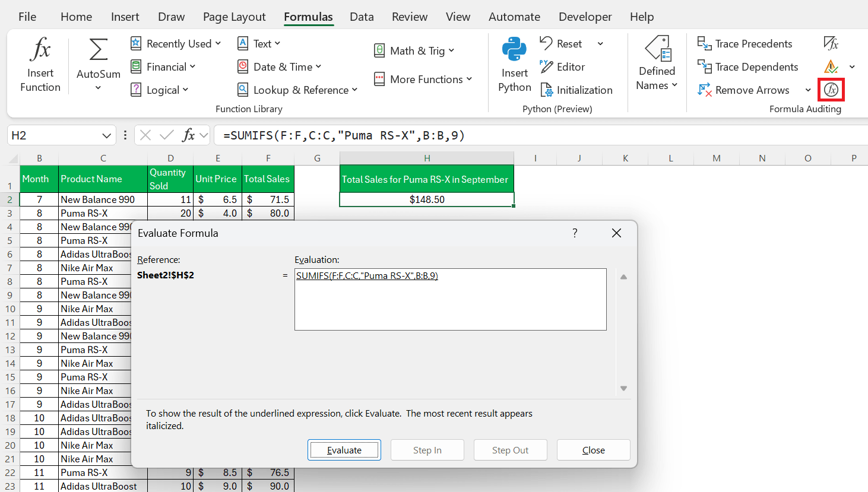Click Trace Dependents

point(747,66)
